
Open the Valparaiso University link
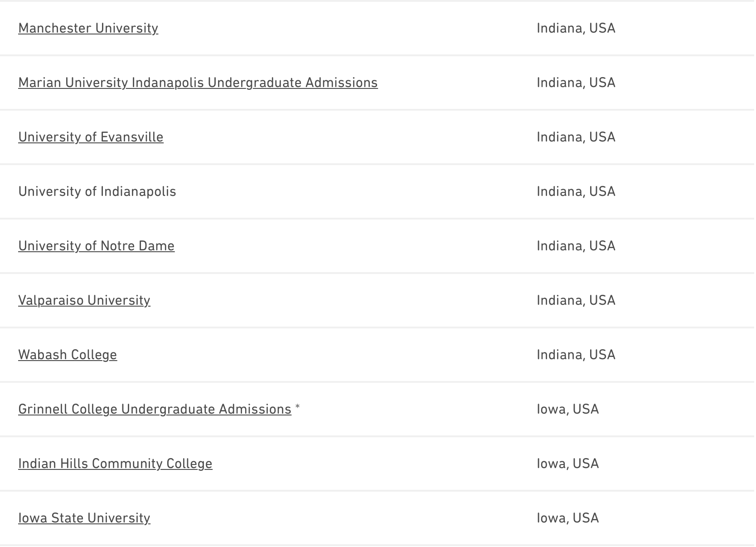click(84, 300)
